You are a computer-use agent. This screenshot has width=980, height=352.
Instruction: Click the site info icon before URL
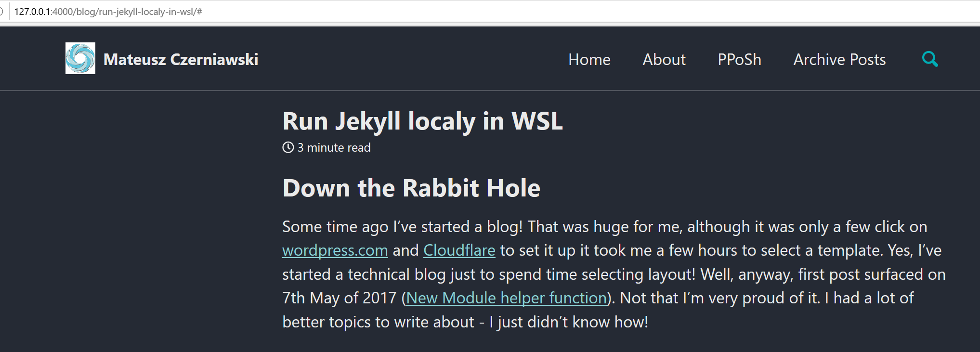click(1, 12)
